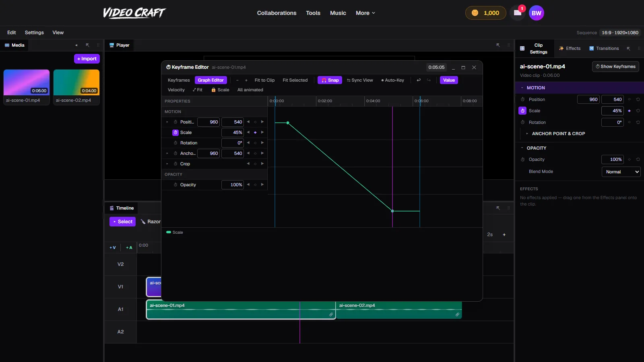Pop out the Clip Settings panel
644x362 pixels.
click(628, 48)
